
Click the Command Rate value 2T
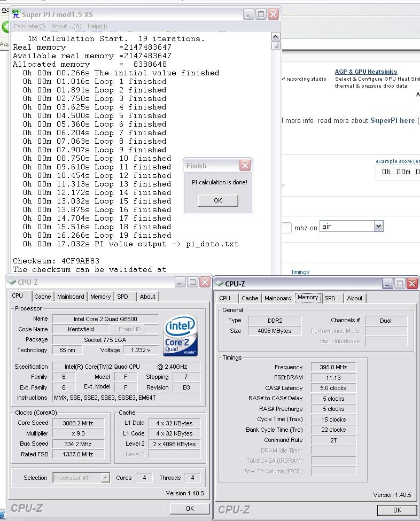[333, 440]
